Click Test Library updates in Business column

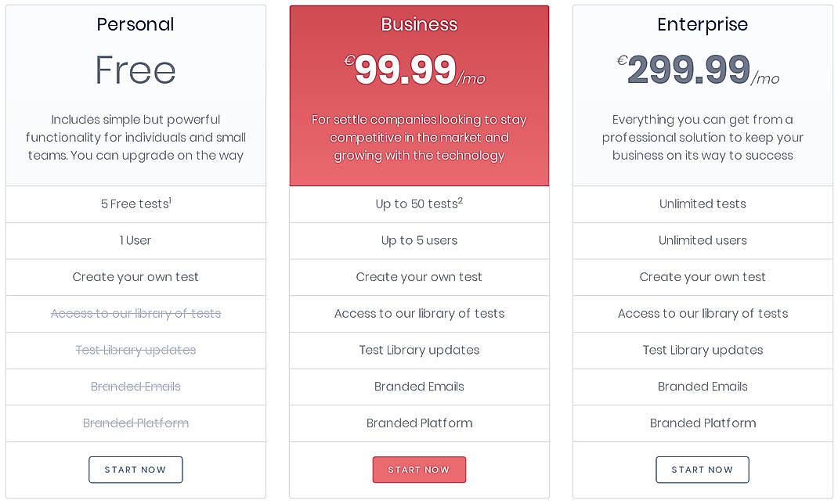[x=419, y=350]
